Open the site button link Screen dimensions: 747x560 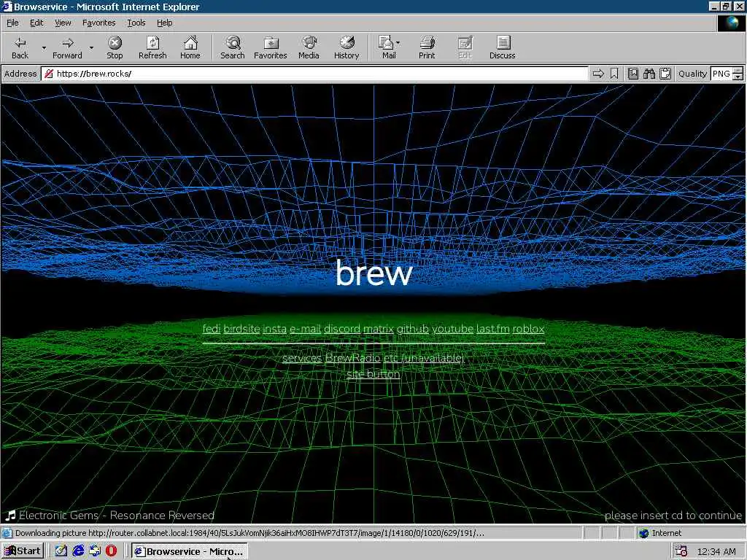point(373,374)
